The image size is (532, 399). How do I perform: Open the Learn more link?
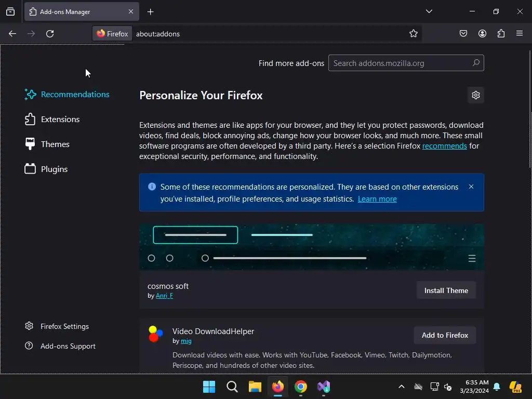(x=377, y=199)
